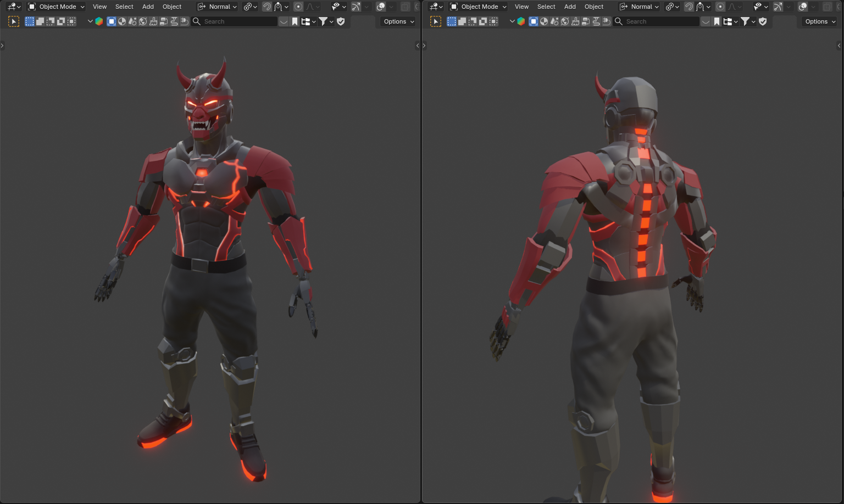Click the globe filter icon, front-view viewport
Viewport: 844px width, 504px height.
coord(143,21)
